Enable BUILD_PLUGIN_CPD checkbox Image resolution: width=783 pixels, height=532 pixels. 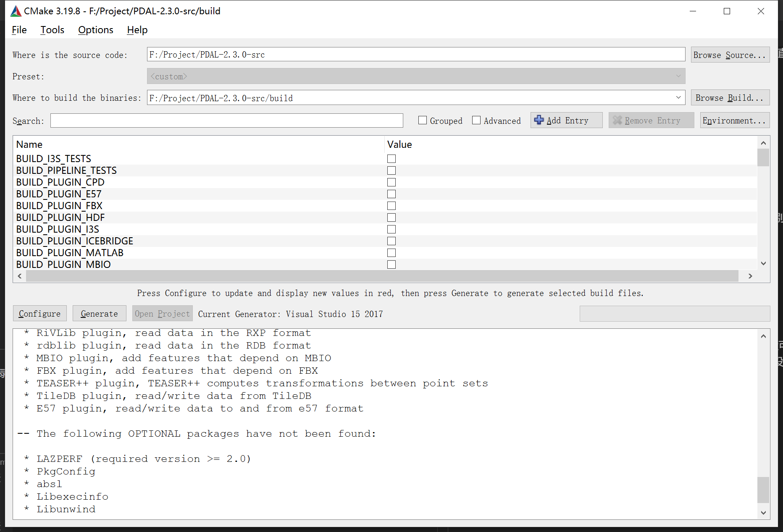pyautogui.click(x=391, y=182)
